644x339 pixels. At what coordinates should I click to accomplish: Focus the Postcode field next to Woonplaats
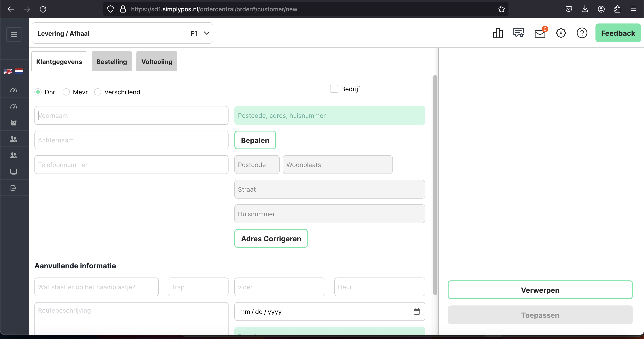point(257,165)
